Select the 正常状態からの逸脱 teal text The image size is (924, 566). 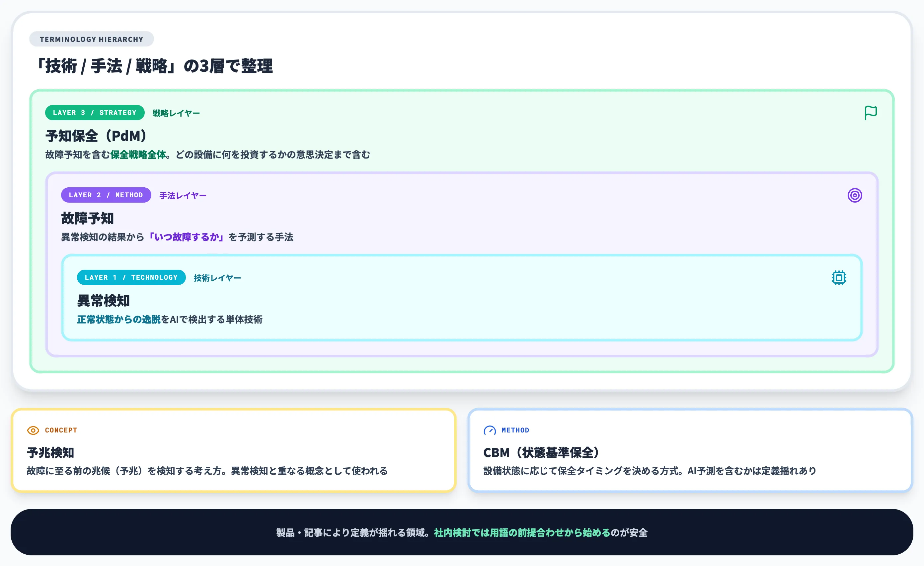119,320
